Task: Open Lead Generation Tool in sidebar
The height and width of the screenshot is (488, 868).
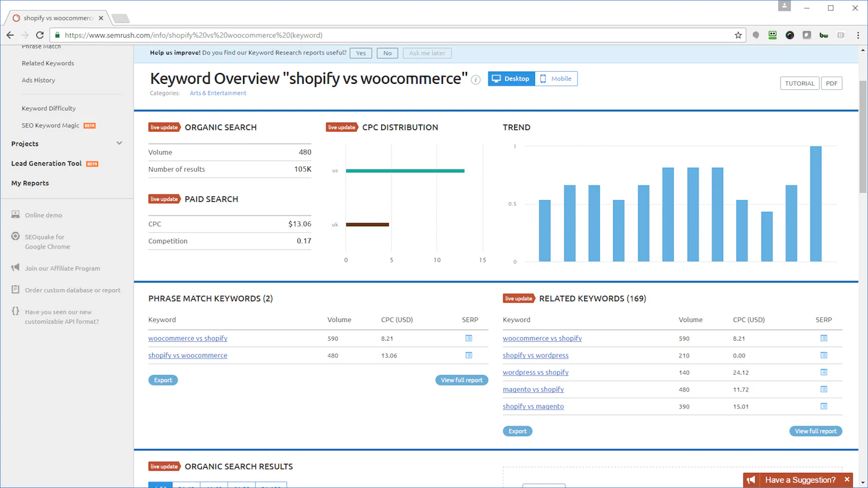Action: coord(46,163)
